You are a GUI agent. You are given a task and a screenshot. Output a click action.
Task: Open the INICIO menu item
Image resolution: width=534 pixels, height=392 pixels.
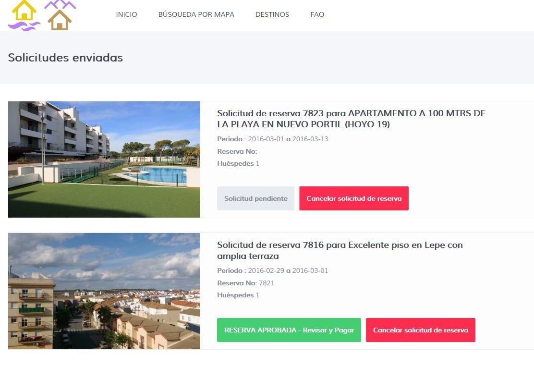coord(126,14)
